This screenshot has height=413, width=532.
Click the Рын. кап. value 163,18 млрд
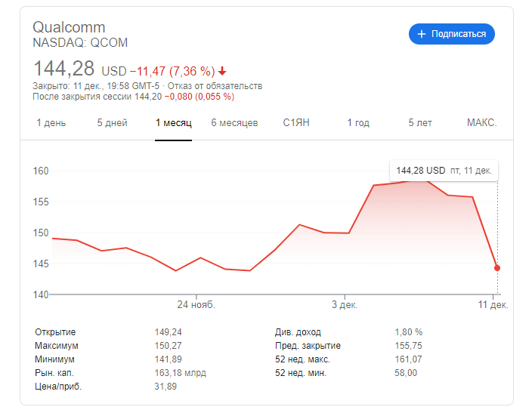click(x=180, y=372)
